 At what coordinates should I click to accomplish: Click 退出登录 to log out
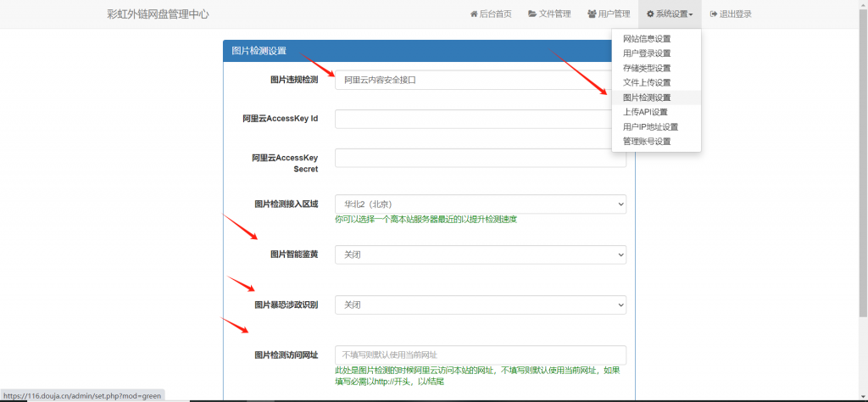click(731, 14)
